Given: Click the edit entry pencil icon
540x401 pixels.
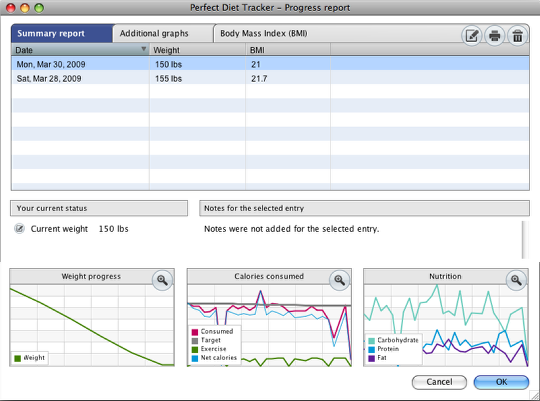Looking at the screenshot, I should [x=471, y=35].
